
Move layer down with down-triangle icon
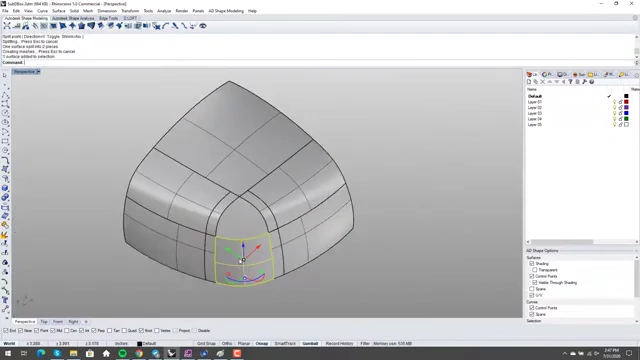[x=556, y=82]
